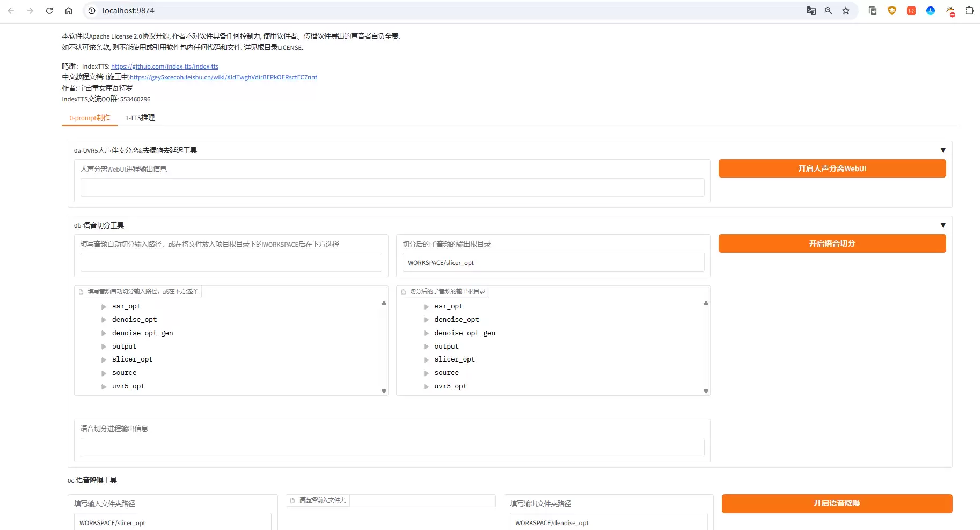
Task: View site information icon beside localhost URL
Action: [92, 11]
